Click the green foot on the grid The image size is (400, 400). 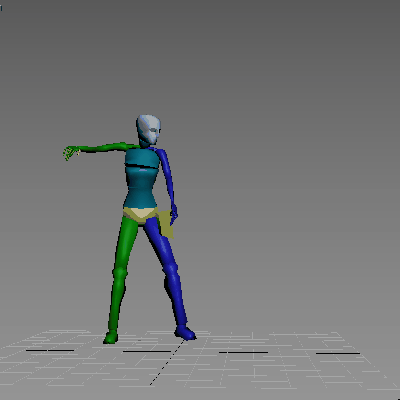[111, 337]
